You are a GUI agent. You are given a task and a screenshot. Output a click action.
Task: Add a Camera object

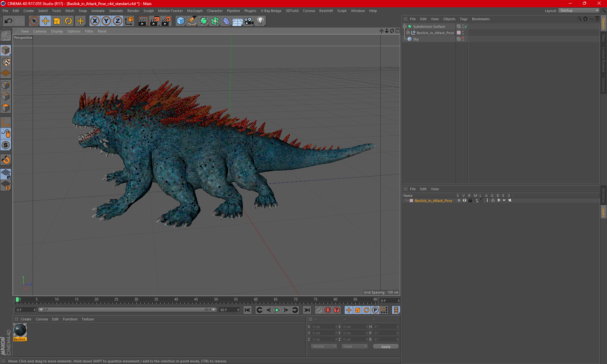pyautogui.click(x=249, y=21)
